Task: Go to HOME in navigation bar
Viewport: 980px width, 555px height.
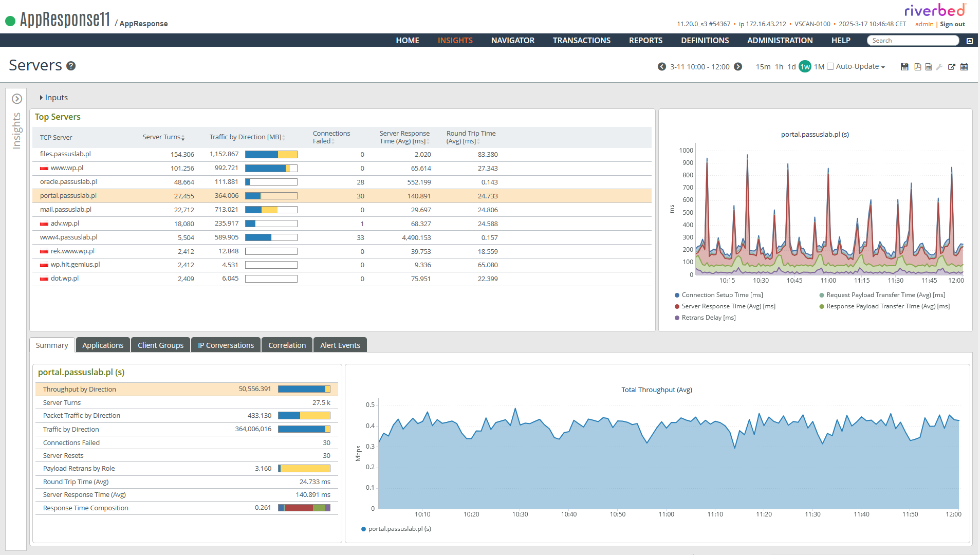Action: pos(408,41)
